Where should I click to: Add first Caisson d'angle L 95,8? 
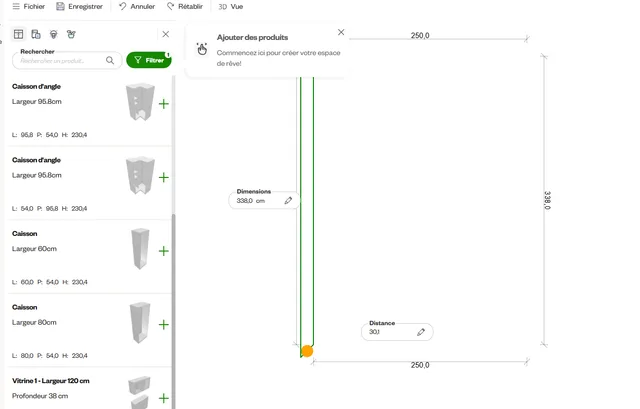(x=164, y=104)
